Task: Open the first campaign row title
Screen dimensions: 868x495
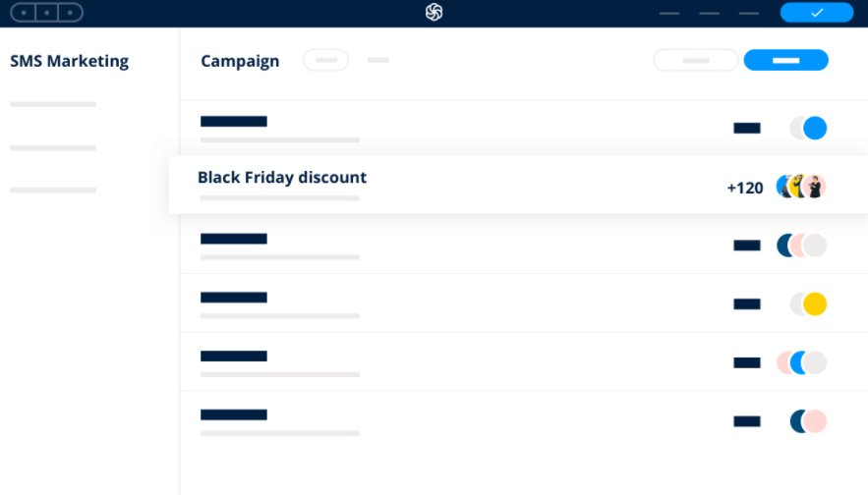Action: (x=234, y=122)
